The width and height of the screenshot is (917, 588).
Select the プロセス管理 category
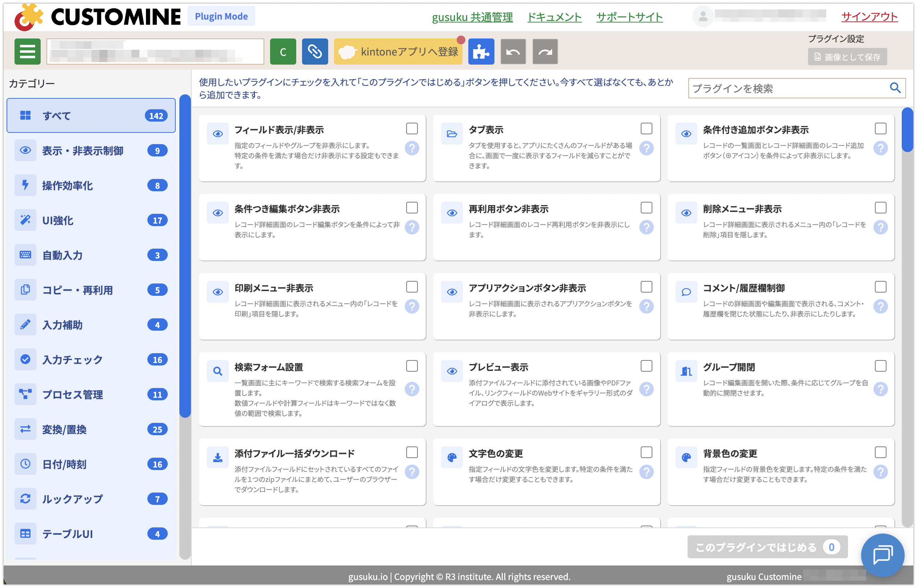91,395
